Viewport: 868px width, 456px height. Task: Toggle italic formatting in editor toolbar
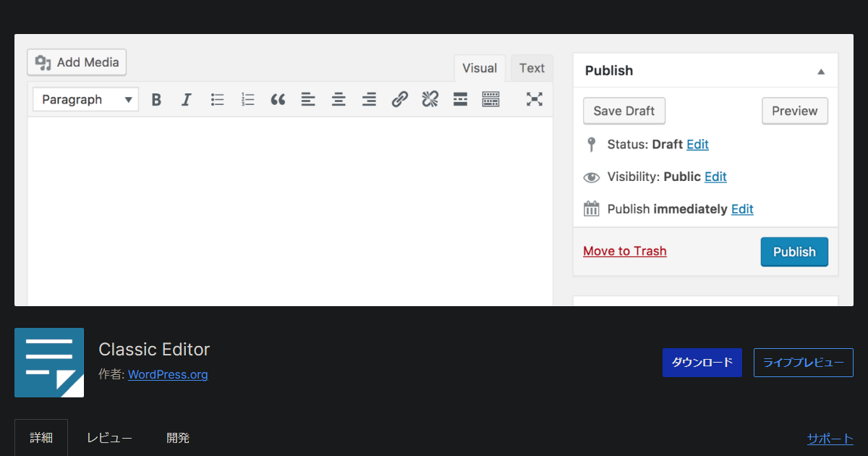(186, 100)
